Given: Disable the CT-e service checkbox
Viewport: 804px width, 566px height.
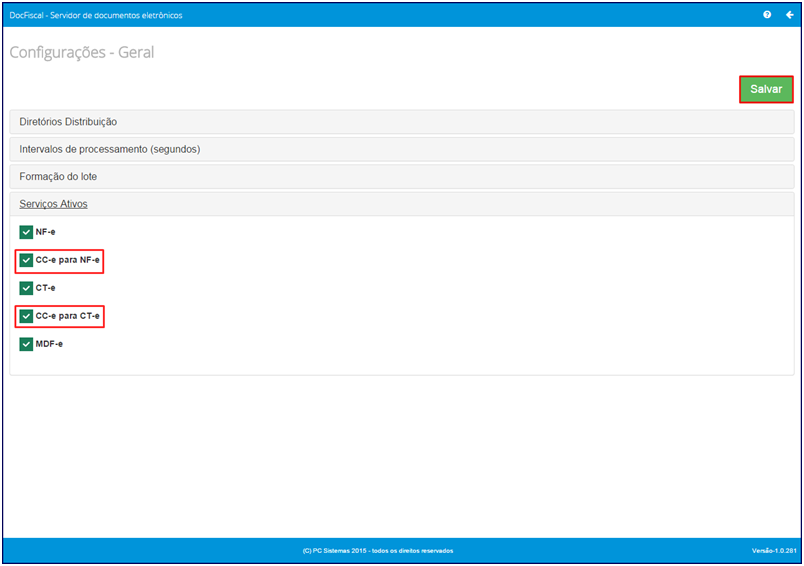Looking at the screenshot, I should 26,288.
